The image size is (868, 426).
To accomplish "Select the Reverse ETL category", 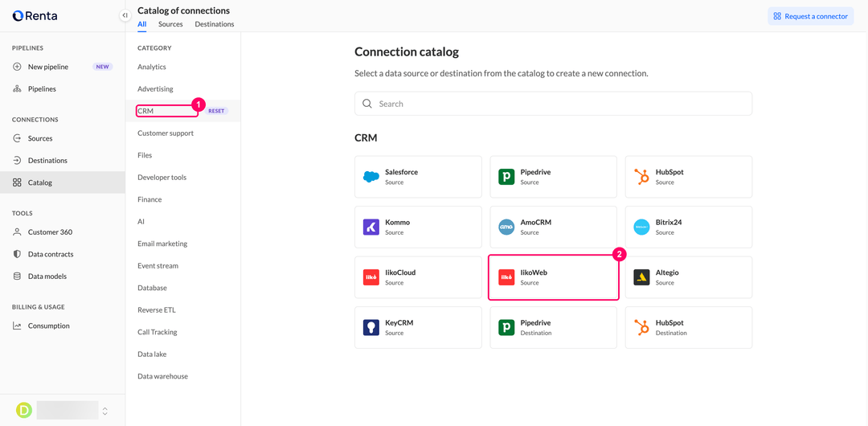I will 157,310.
